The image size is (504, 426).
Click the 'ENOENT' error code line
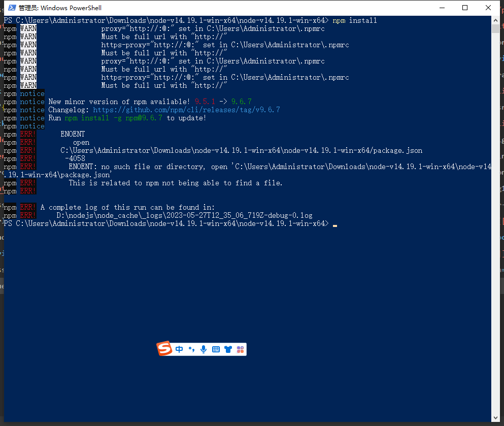click(x=73, y=134)
